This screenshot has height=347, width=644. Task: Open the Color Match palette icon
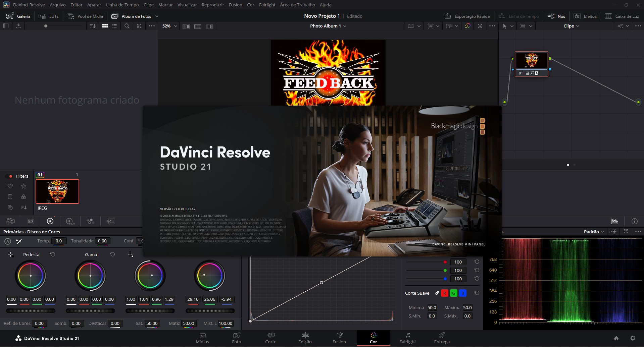tap(30, 221)
